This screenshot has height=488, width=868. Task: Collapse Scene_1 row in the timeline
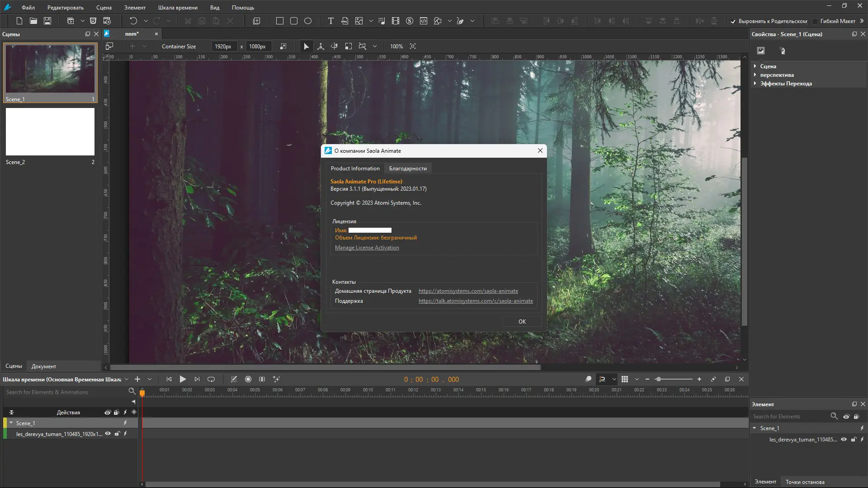pos(11,423)
